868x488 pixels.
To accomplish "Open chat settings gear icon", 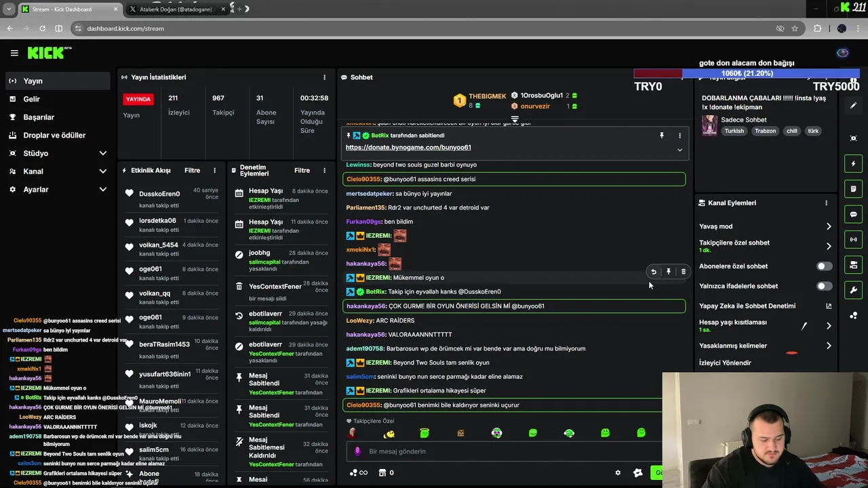I will tap(618, 473).
